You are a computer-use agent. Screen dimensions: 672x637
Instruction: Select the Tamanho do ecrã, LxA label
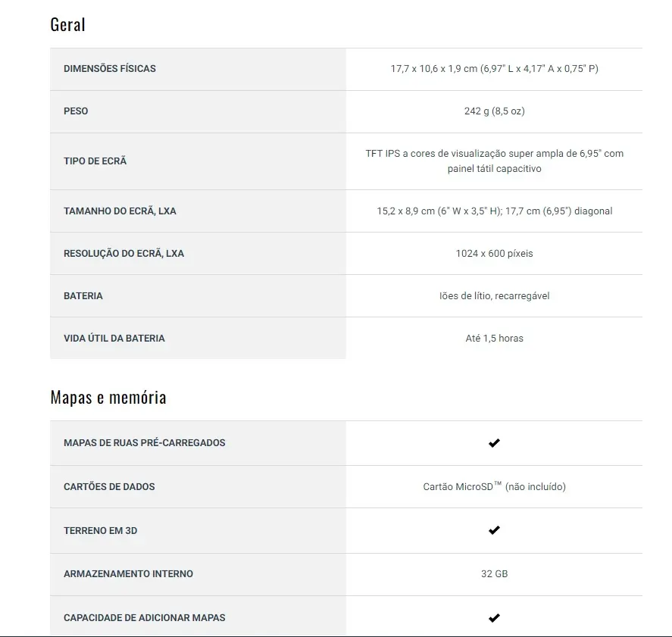click(120, 211)
